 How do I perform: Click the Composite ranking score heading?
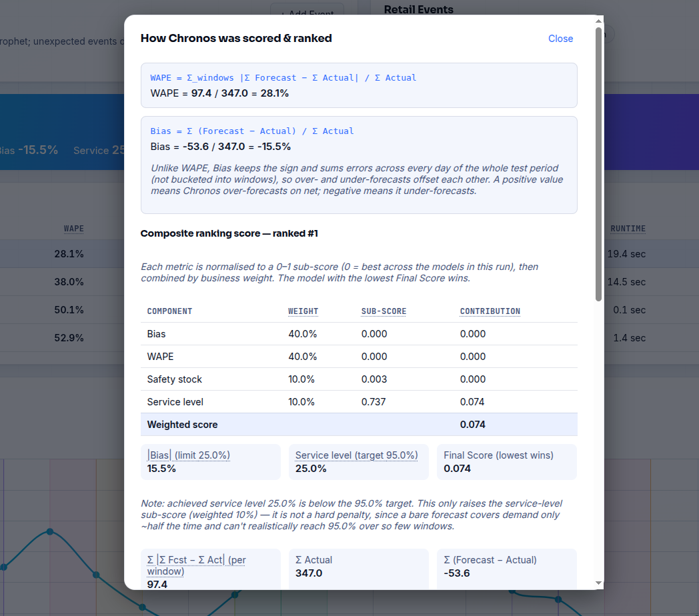click(229, 233)
